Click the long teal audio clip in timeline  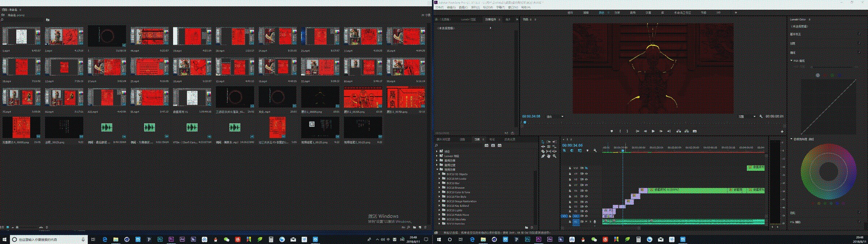683,221
